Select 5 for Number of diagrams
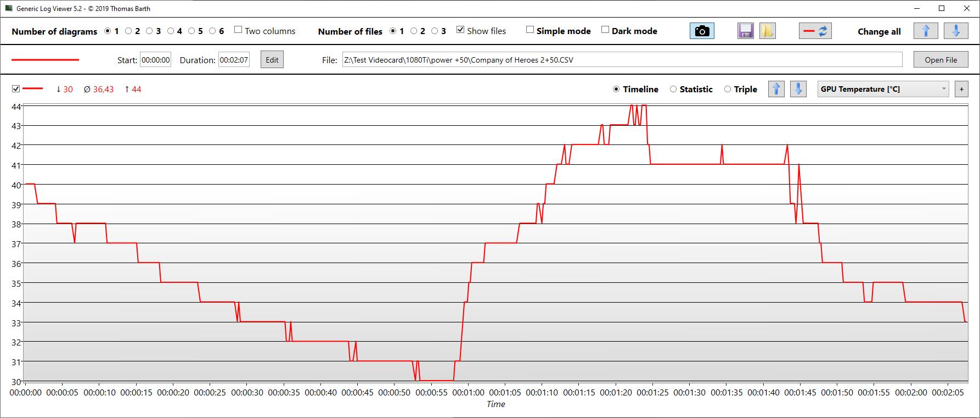The width and height of the screenshot is (980, 418). [192, 31]
